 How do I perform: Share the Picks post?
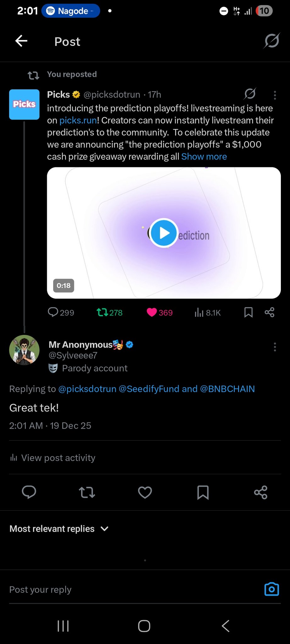270,312
